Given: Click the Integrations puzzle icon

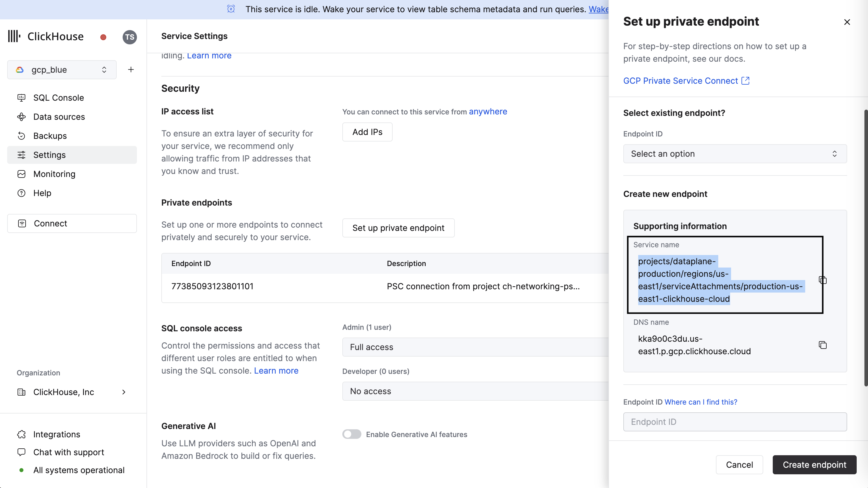Looking at the screenshot, I should pyautogui.click(x=21, y=434).
